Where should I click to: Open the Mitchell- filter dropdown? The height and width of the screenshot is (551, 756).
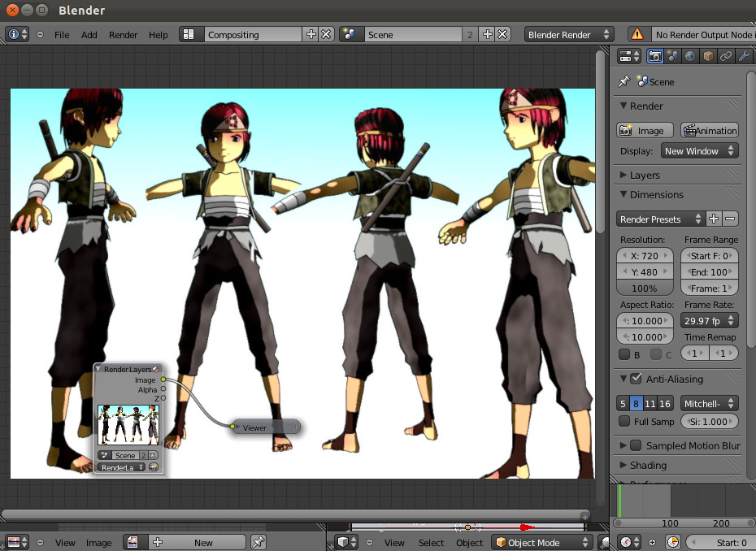[709, 403]
